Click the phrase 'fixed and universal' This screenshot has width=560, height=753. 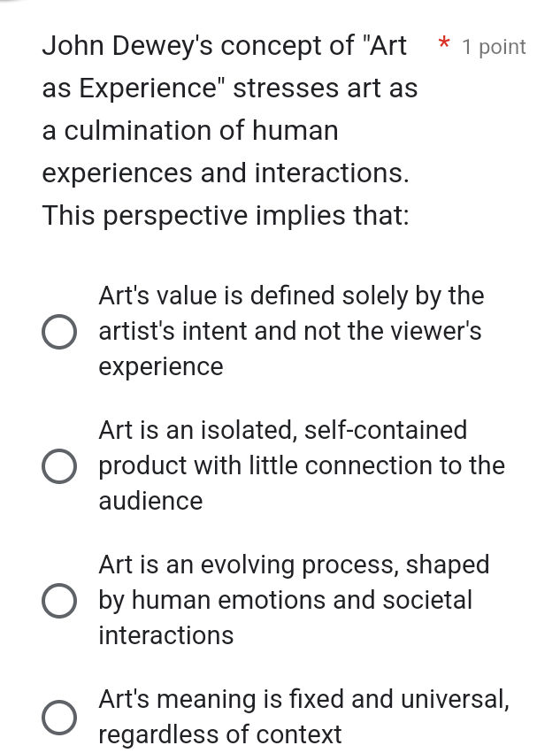(x=398, y=699)
